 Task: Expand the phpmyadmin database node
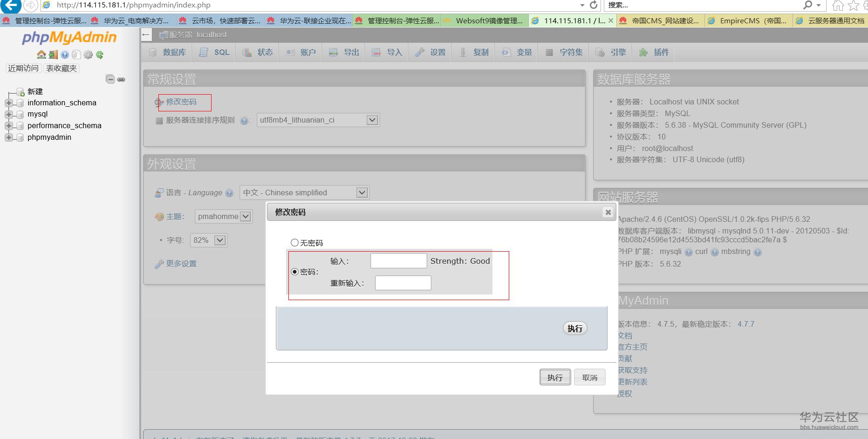click(9, 137)
